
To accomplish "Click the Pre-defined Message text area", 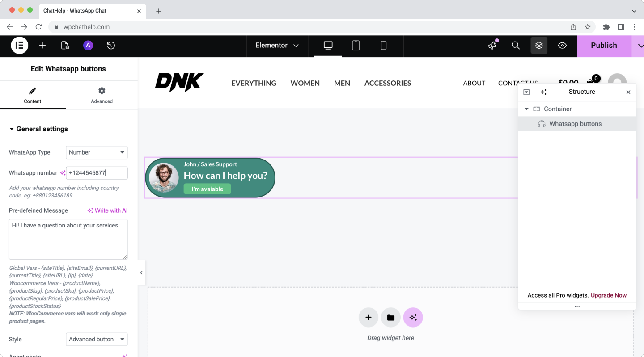I will tap(68, 239).
